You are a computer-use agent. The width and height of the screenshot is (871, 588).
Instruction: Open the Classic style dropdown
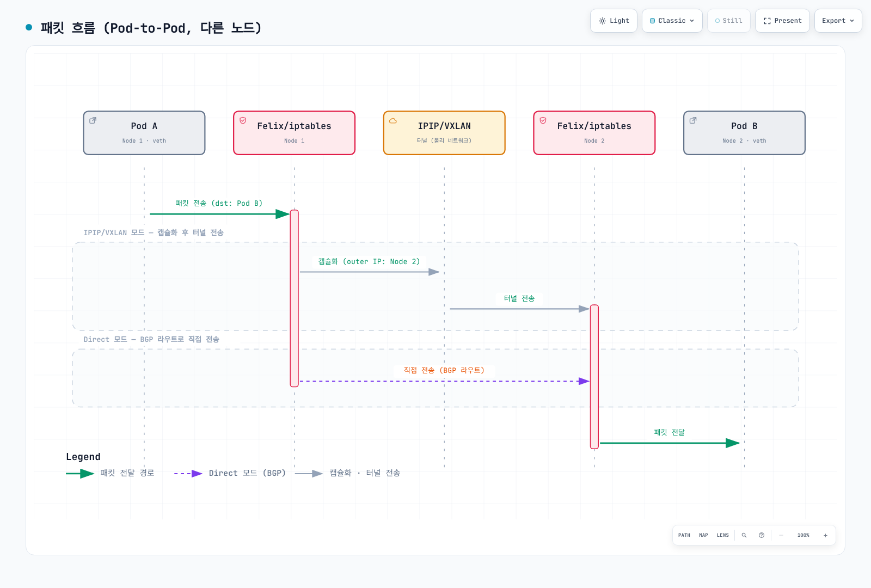coord(672,21)
